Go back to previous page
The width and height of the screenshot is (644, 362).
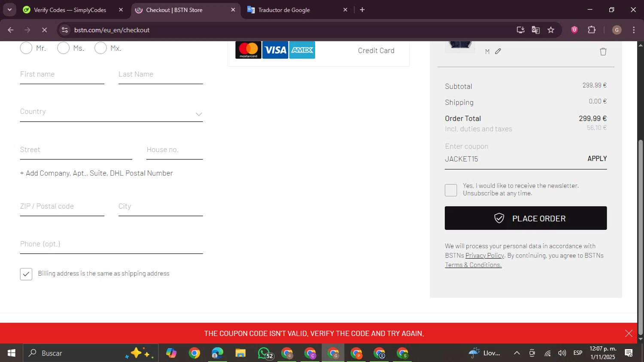[11, 30]
